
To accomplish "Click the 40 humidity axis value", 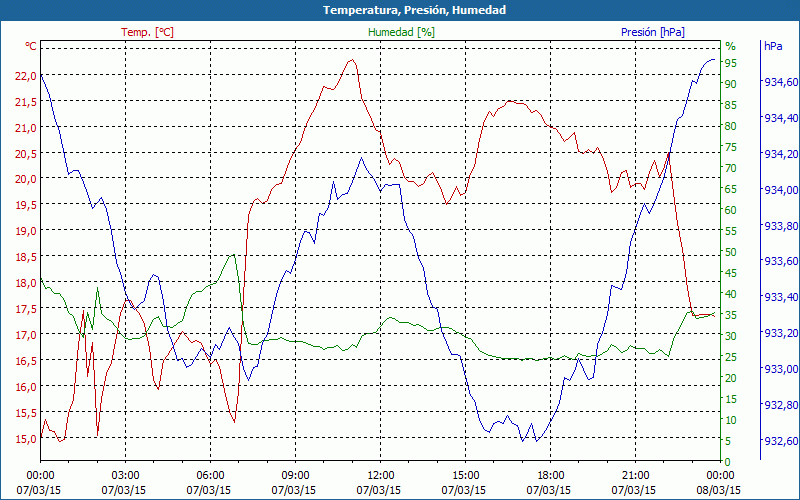I will click(x=731, y=294).
